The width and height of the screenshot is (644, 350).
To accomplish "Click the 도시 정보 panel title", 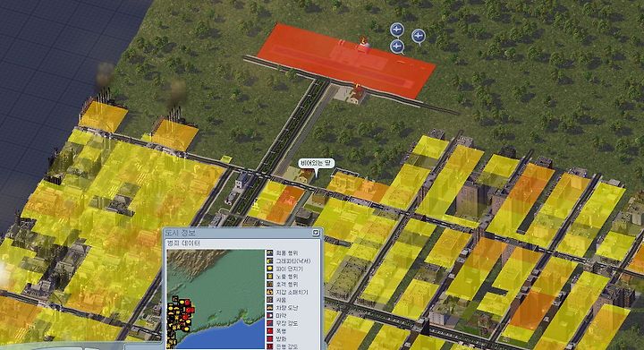I will pos(181,233).
